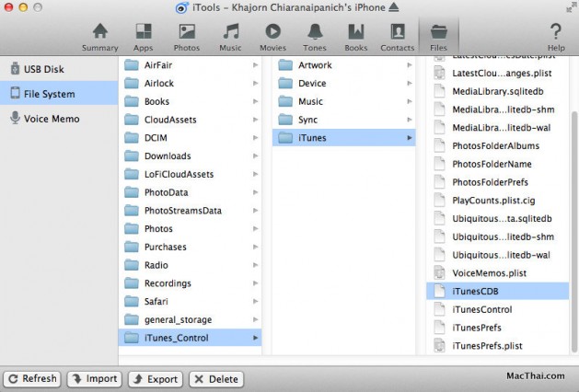
Task: Select the Ubiquitous...litedb-shm file
Action: point(497,236)
